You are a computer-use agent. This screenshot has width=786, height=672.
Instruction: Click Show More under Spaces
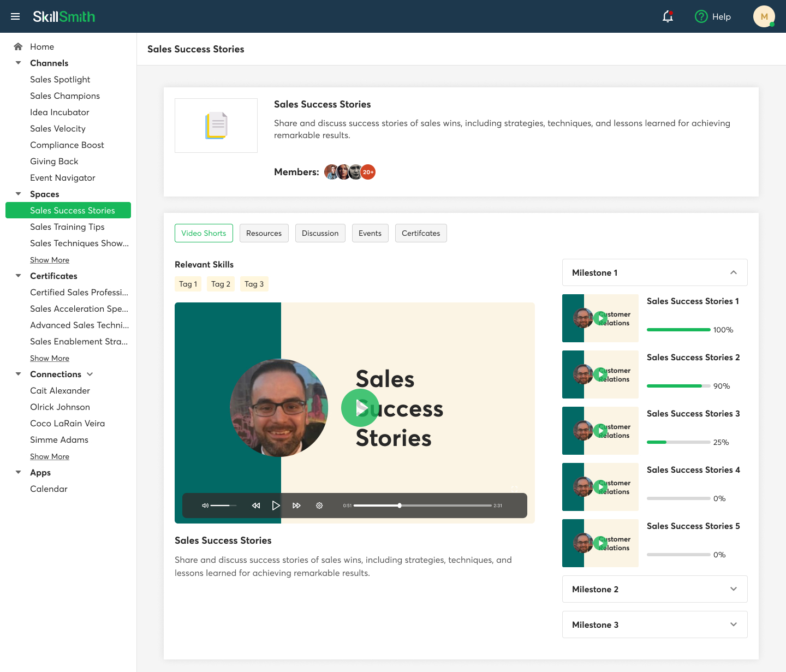tap(50, 260)
